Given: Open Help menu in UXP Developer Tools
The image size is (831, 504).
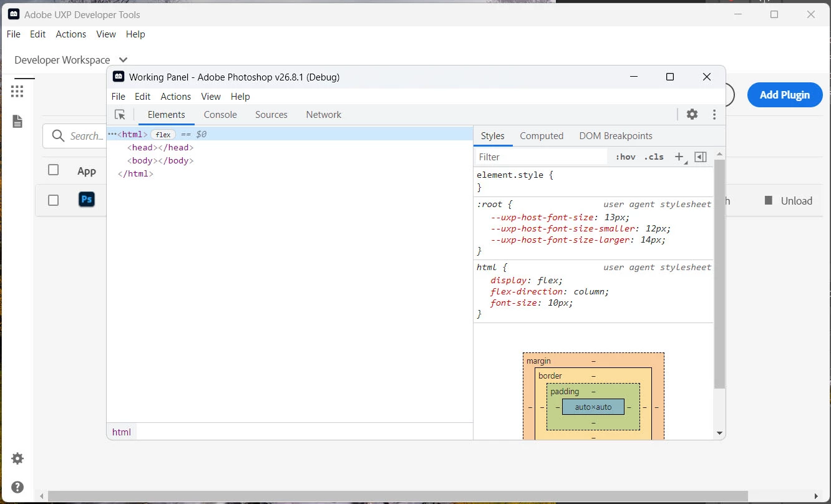Looking at the screenshot, I should coord(135,34).
